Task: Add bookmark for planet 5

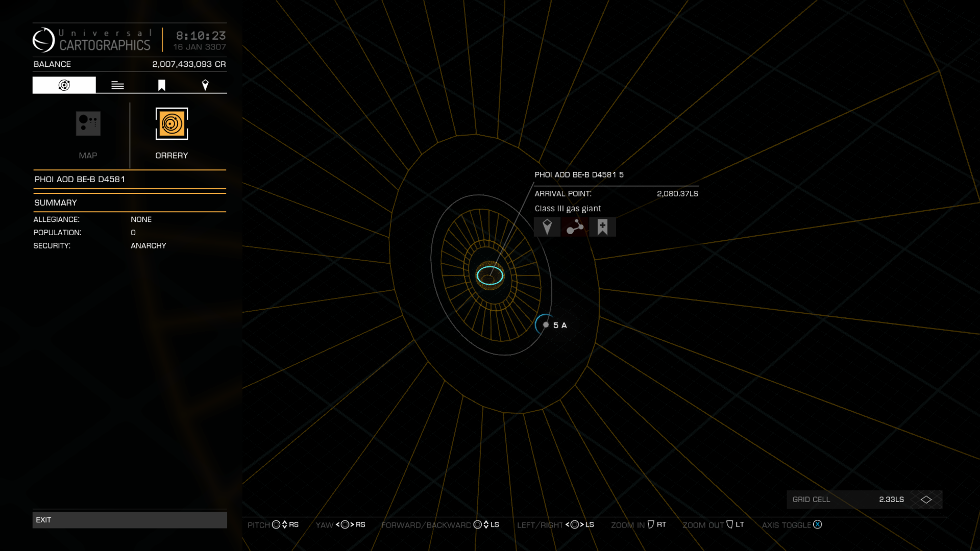Action: [602, 227]
